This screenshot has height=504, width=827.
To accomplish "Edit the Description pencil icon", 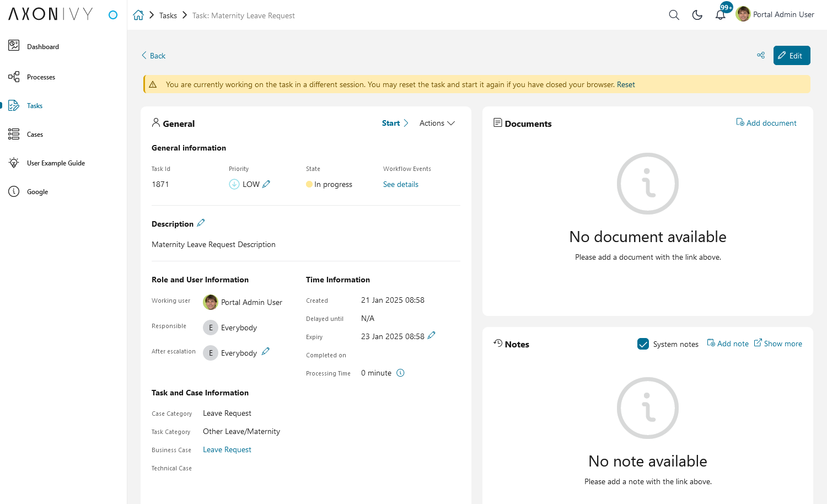I will (x=201, y=223).
